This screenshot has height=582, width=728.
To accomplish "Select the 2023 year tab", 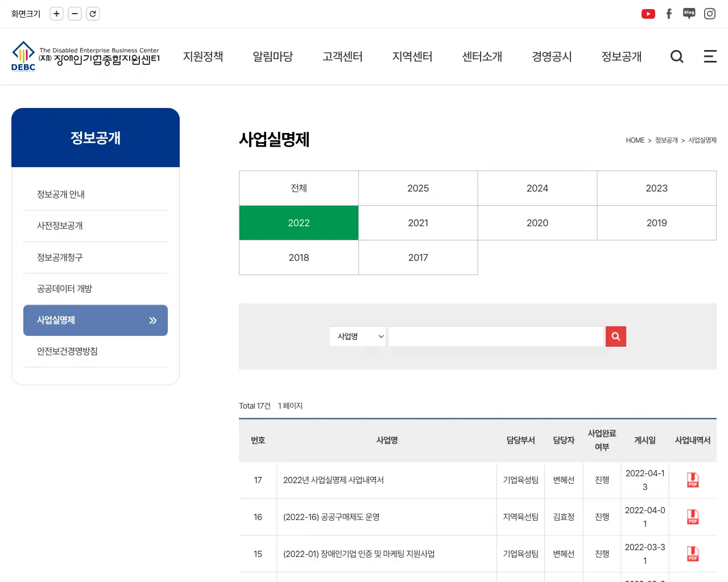I will point(656,188).
